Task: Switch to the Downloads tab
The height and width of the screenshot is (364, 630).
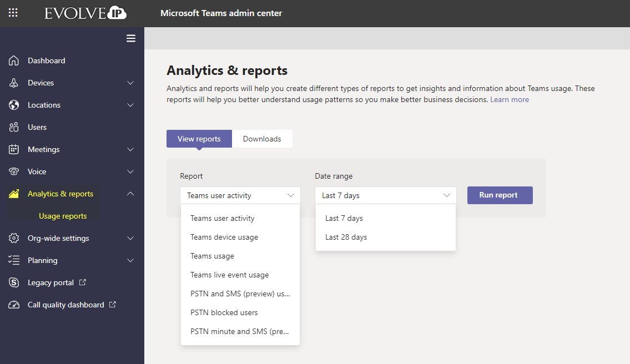Action: pos(262,139)
